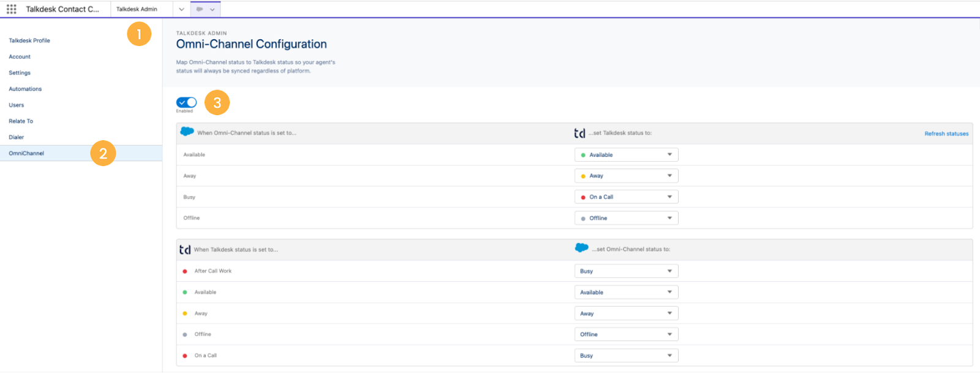Click the 'On a Call' Talkdesk status row label

[x=206, y=355]
